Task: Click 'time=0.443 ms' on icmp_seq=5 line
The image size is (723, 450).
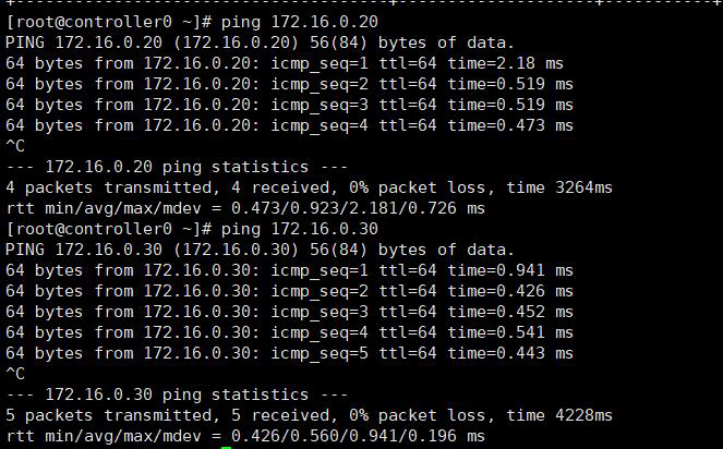Action: point(510,353)
